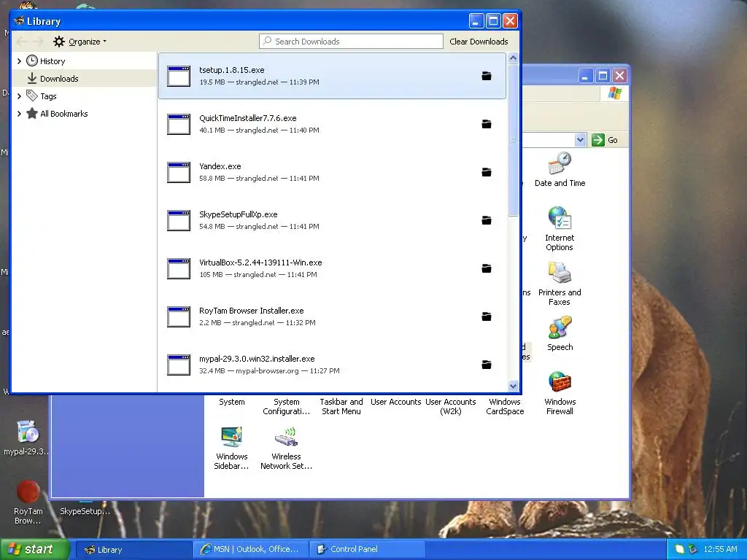Image resolution: width=747 pixels, height=560 pixels.
Task: Open containing folder for VirtualBox-5.2.44 installer
Action: pos(487,268)
